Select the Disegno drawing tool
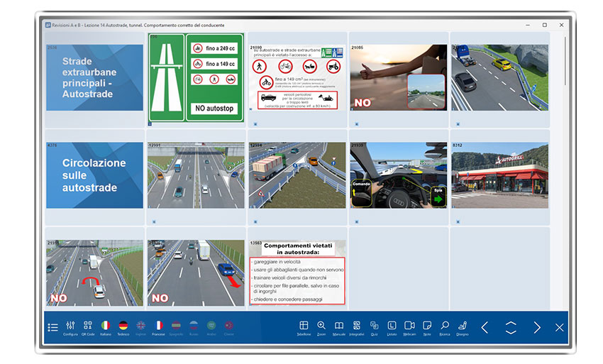 pyautogui.click(x=463, y=326)
